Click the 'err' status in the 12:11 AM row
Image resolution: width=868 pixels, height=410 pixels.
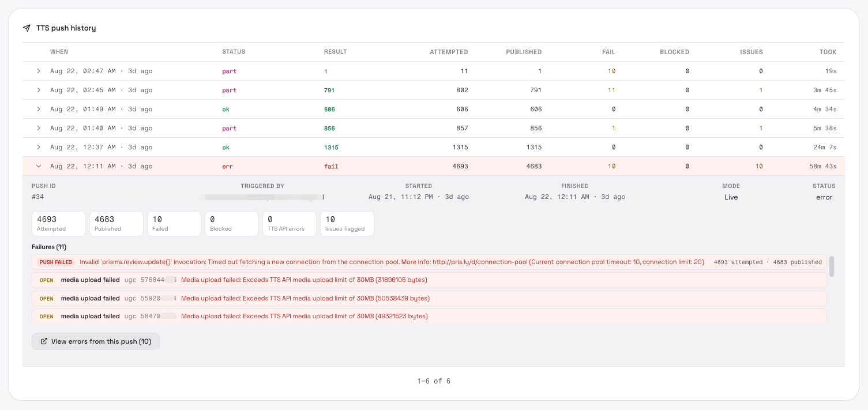point(228,167)
